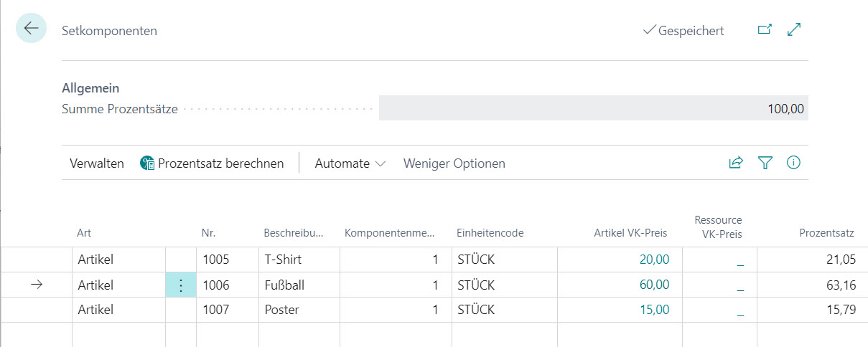Select the Summe Prozentsätze field
This screenshot has width=868, height=347.
click(x=593, y=110)
